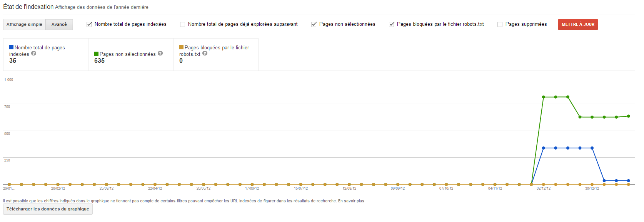Click the orange legend square for blocked pages
644x222 pixels.
[182, 47]
